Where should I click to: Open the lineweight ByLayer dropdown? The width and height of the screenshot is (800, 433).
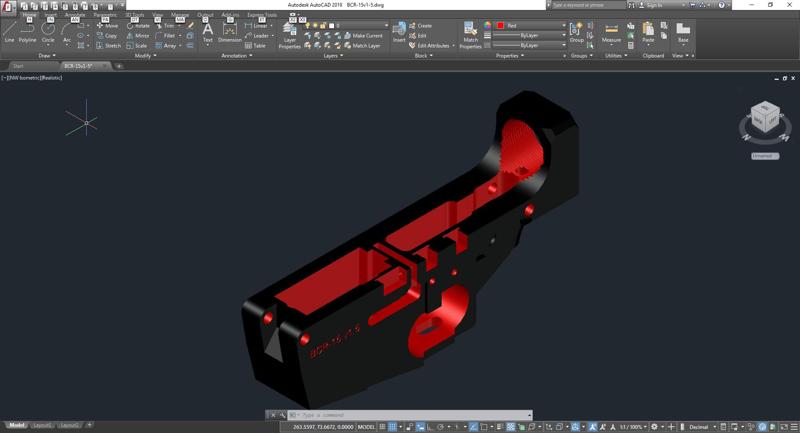tap(530, 36)
